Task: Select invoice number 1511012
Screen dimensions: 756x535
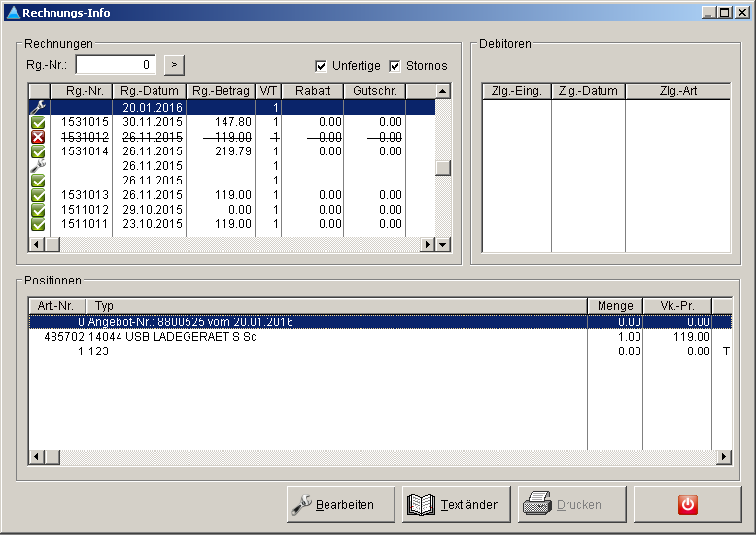Action: (x=85, y=210)
